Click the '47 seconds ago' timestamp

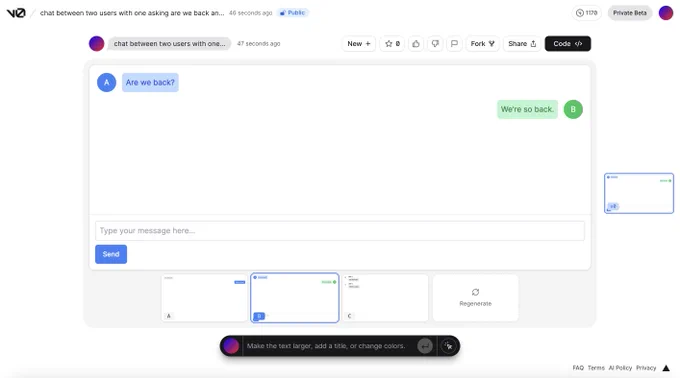[x=258, y=43]
